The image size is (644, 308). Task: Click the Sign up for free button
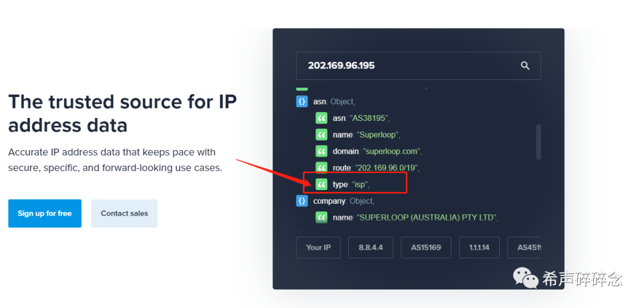pos(45,213)
